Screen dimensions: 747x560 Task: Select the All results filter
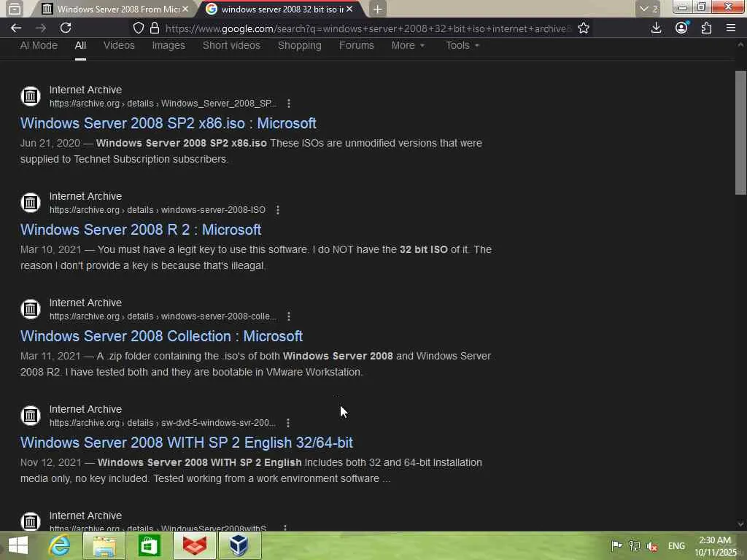pos(80,46)
